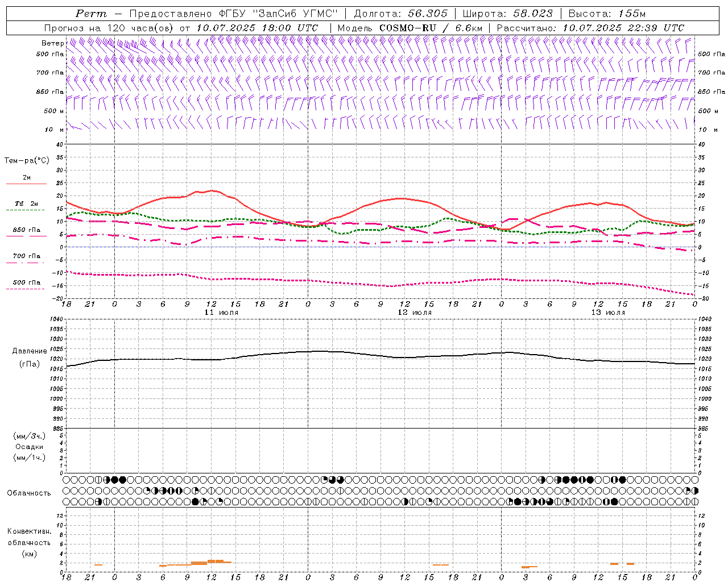Click the dashed line sample under "Td 2м"
This screenshot has width=728, height=582.
(x=25, y=210)
